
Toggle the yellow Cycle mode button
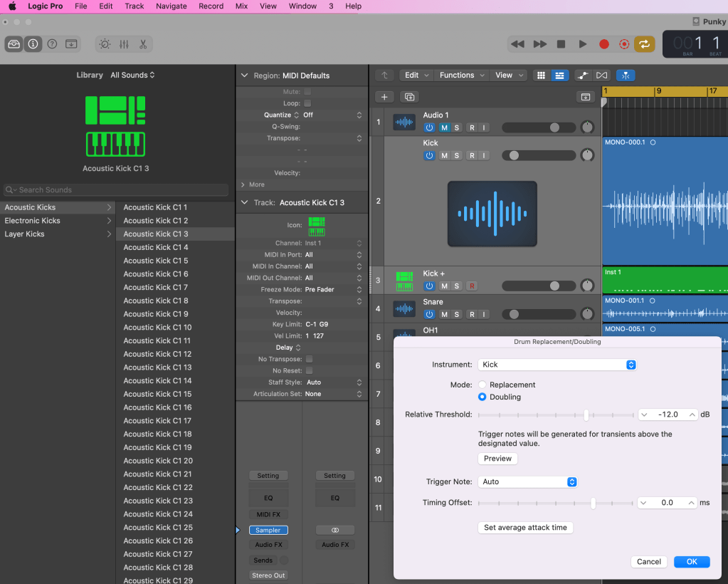644,44
